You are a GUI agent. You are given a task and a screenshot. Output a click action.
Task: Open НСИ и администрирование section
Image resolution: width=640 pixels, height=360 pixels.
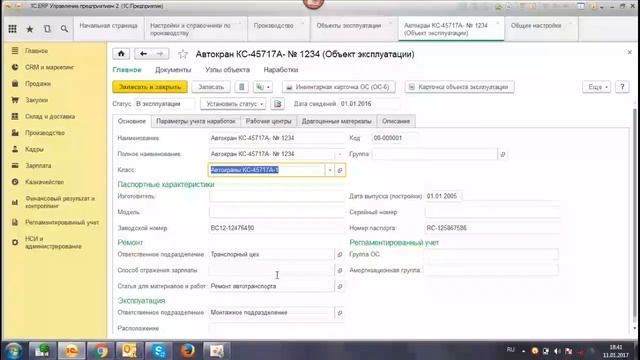tap(53, 242)
